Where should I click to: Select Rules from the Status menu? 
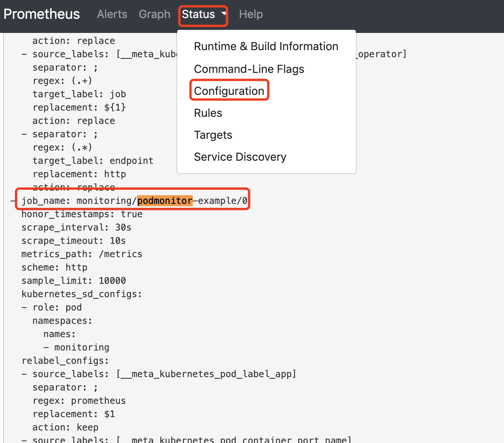tap(208, 113)
